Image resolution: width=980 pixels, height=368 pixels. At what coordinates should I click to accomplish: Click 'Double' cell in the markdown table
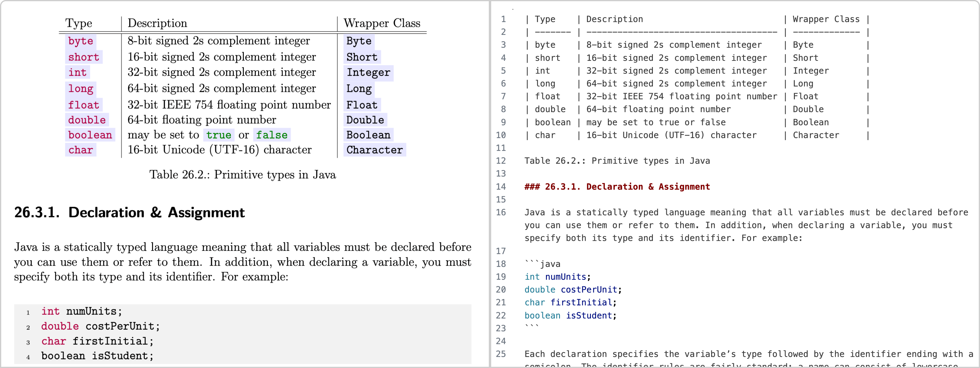808,109
